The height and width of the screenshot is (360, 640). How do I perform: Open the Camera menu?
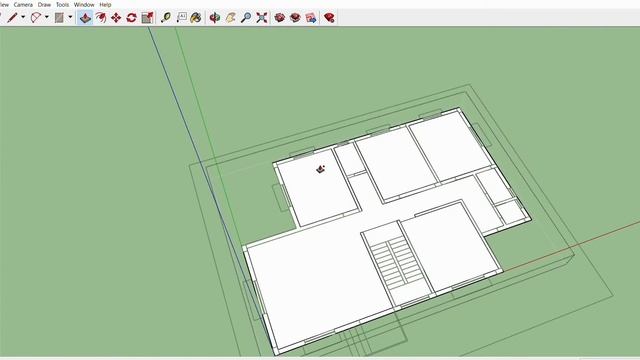23,4
